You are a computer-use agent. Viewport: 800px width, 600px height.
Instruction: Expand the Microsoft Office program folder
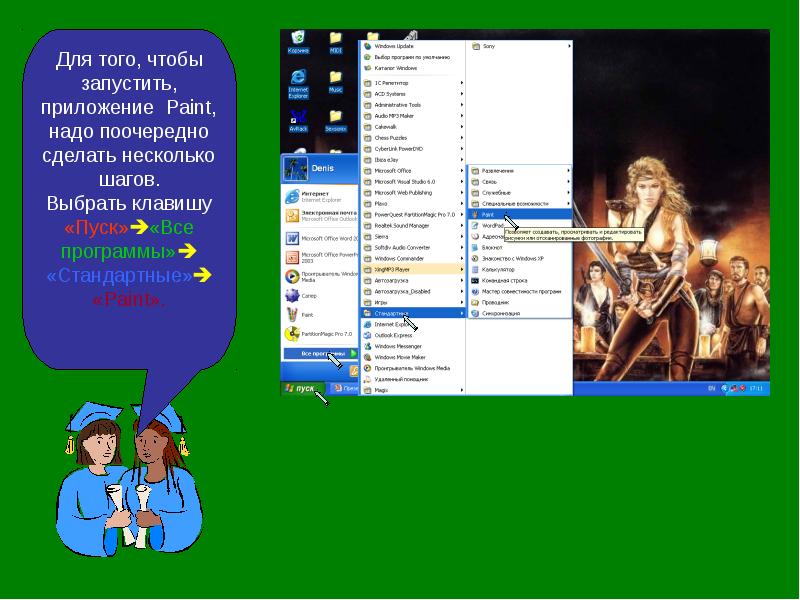pyautogui.click(x=394, y=170)
